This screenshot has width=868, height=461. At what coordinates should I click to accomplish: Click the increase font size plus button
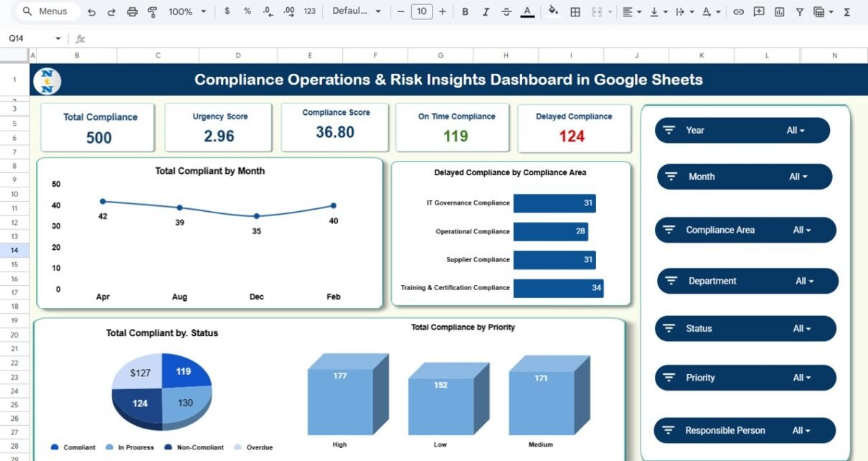(x=442, y=12)
